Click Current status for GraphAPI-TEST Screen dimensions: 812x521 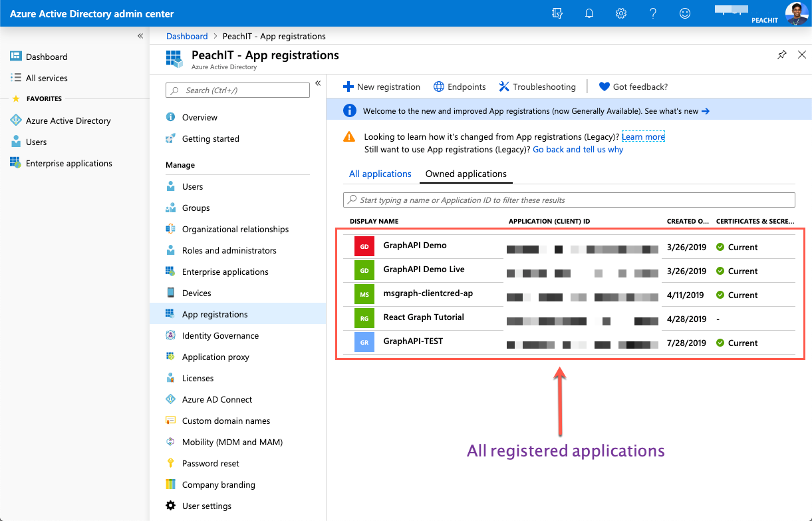pyautogui.click(x=737, y=343)
